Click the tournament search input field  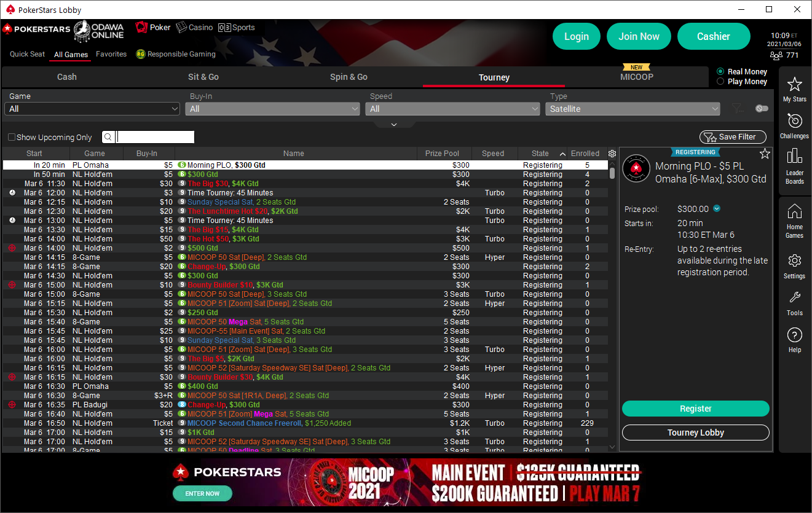(156, 137)
